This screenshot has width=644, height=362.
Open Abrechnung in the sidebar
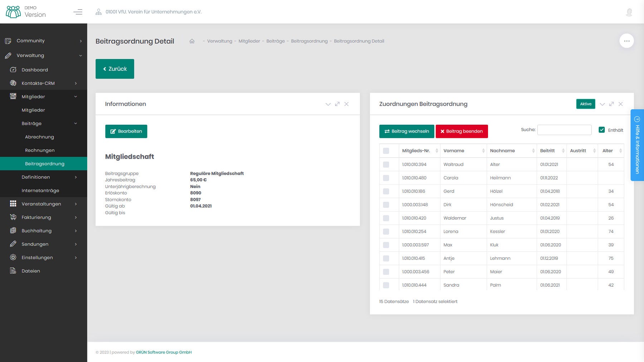pos(39,137)
